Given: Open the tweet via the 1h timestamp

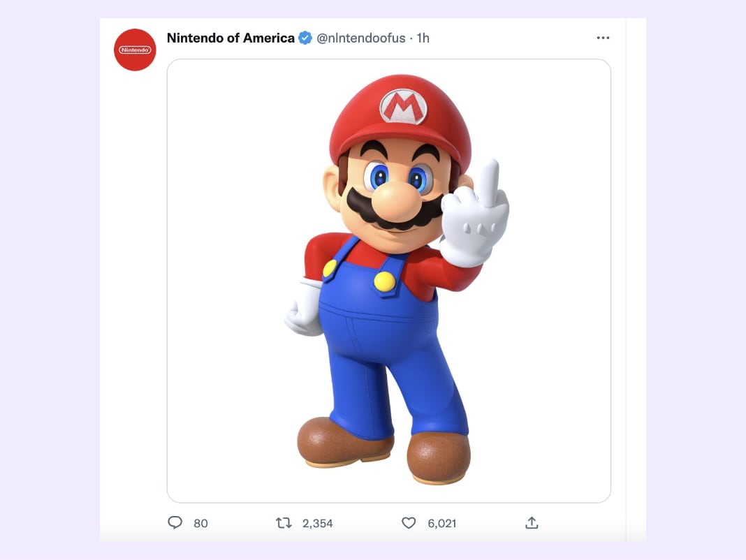Looking at the screenshot, I should coord(423,38).
